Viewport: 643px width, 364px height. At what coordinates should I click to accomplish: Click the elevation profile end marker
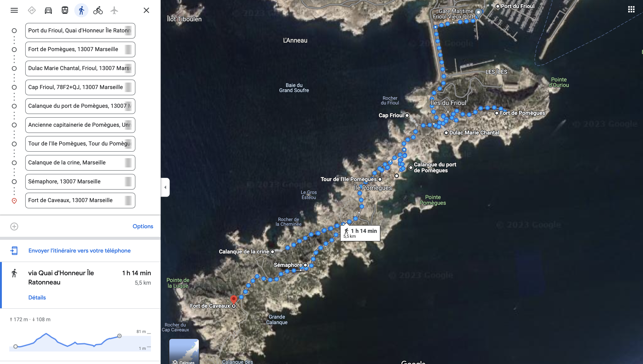119,336
